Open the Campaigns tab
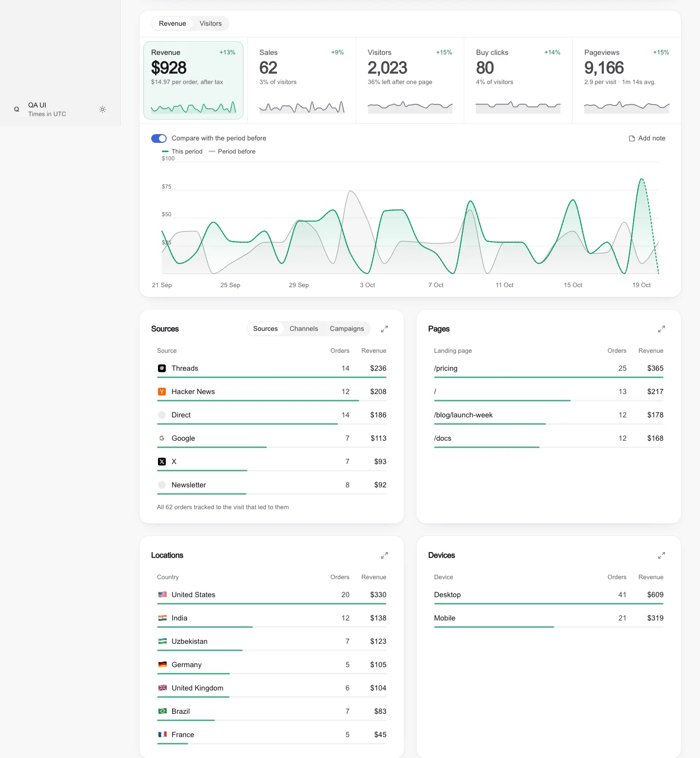 347,329
